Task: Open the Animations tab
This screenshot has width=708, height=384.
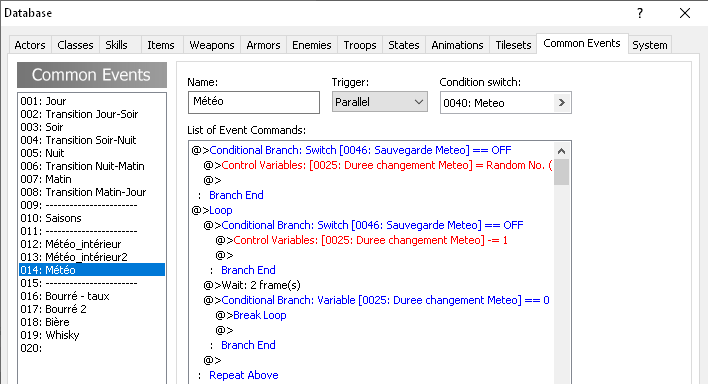Action: pos(457,45)
